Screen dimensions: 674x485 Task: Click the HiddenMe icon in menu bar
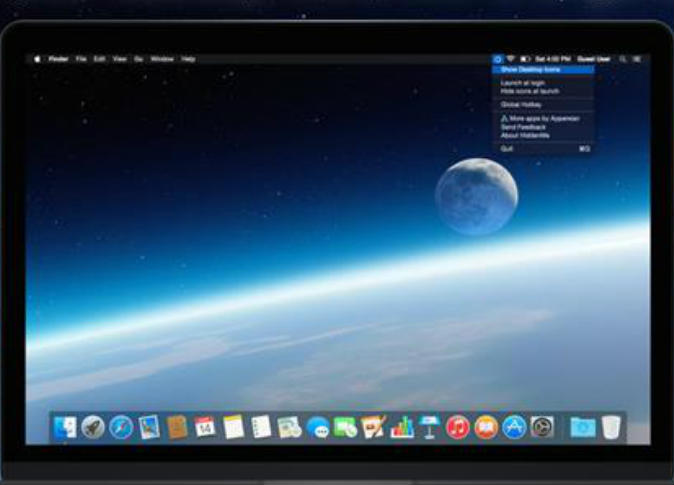(497, 59)
